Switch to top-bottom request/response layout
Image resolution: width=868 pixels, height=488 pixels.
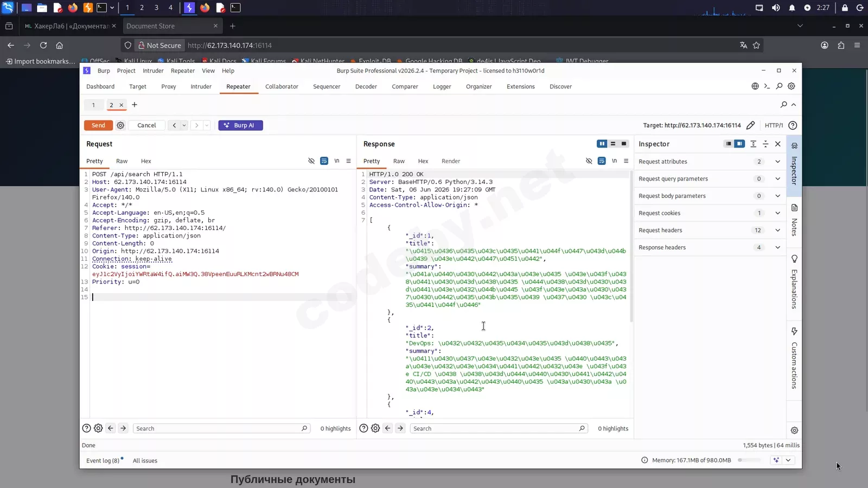pos(613,144)
